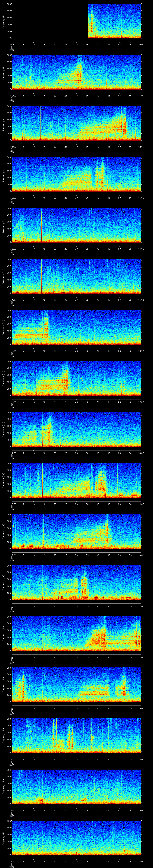The image size is (153, 868).
Task: Click Frequency (Hz) axis label of topmost panel
Action: [3, 21]
